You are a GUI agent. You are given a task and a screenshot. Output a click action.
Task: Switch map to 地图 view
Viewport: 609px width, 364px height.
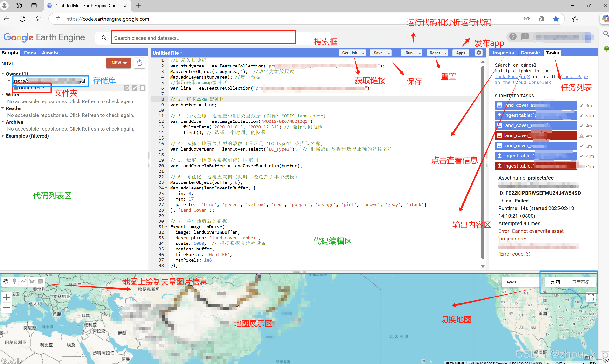pyautogui.click(x=555, y=282)
